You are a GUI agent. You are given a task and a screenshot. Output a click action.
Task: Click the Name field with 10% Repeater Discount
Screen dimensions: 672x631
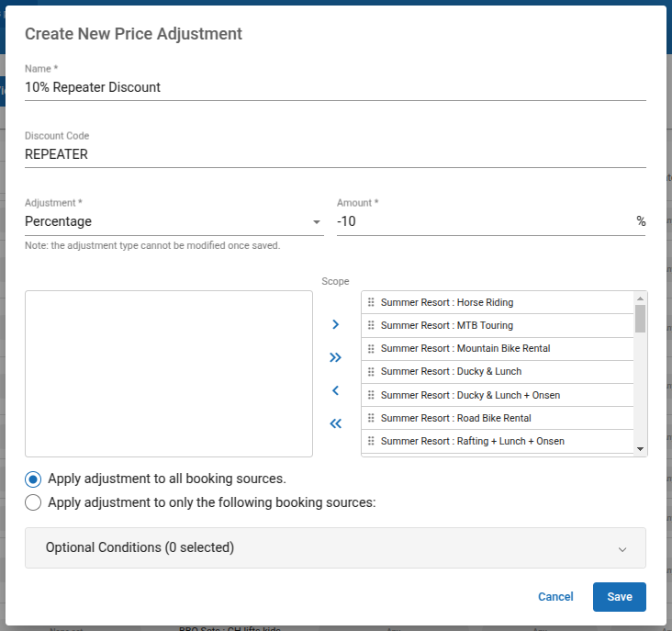pos(335,87)
